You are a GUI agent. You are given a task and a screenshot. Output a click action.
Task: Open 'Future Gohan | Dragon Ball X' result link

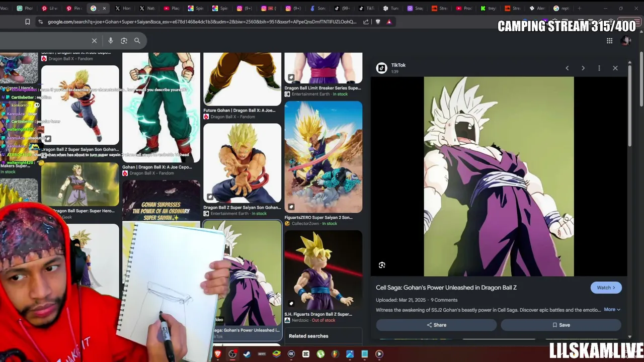(239, 110)
